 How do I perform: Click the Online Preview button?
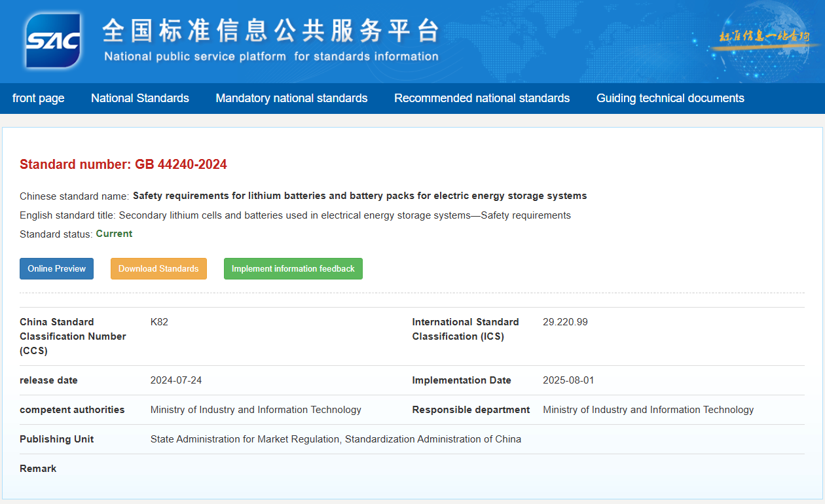(56, 268)
